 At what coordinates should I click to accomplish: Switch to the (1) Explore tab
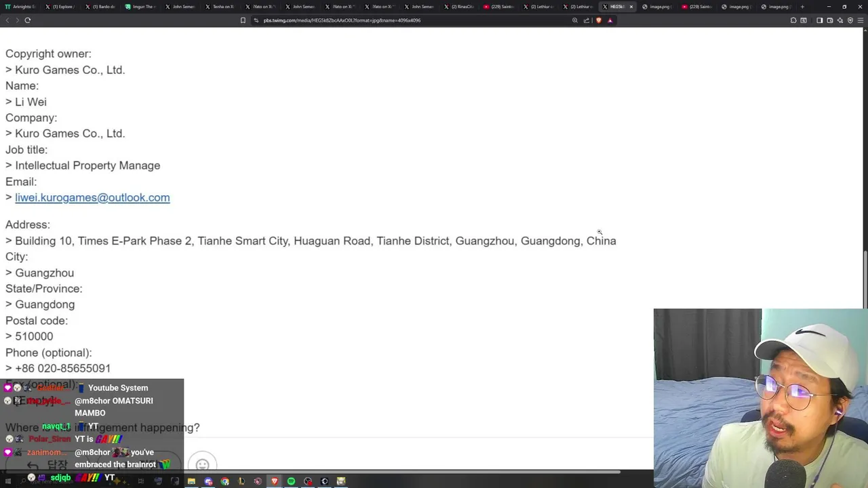[x=60, y=7]
